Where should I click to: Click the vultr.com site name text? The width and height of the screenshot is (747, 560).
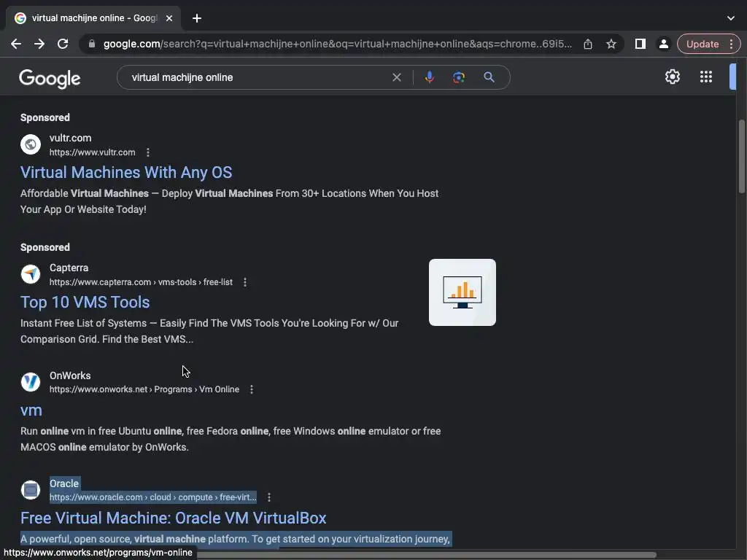click(x=71, y=138)
